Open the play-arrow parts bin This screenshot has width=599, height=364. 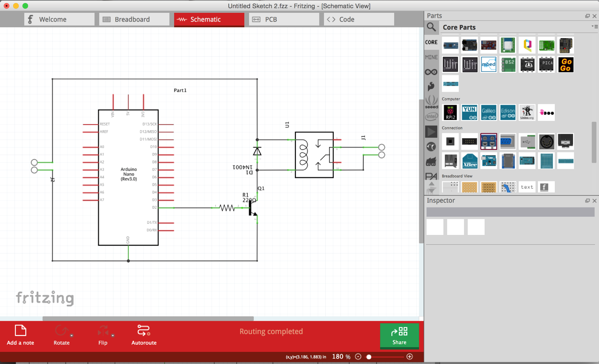(431, 131)
